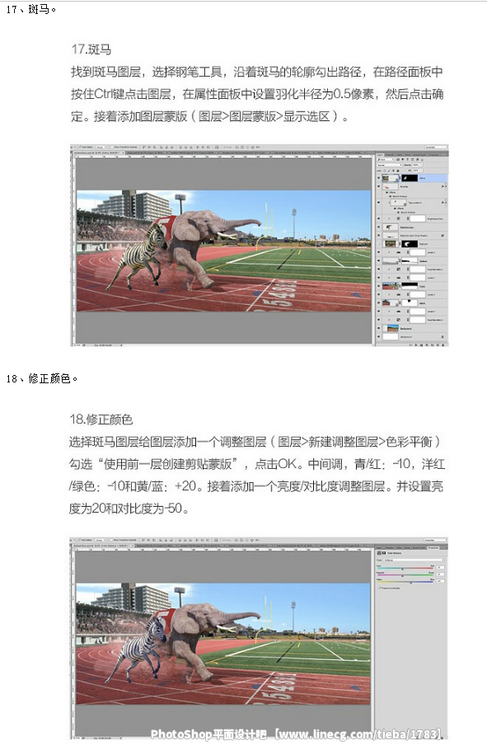
Task: Toggle Show Transform Controls in step 17 options bar
Action: [x=112, y=147]
